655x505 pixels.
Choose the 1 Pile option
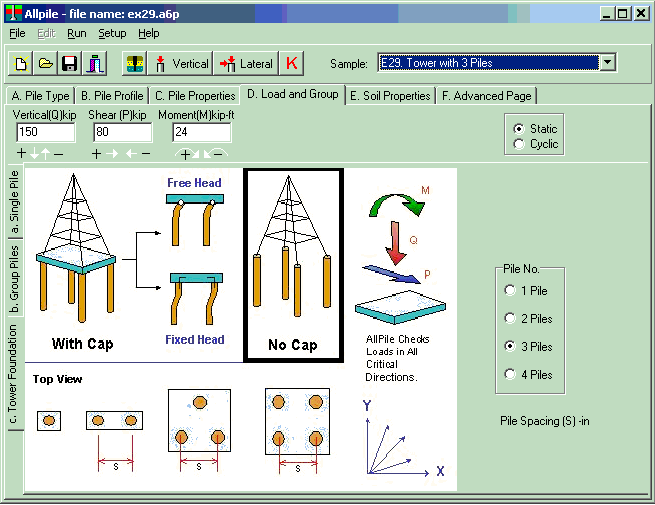coord(511,291)
